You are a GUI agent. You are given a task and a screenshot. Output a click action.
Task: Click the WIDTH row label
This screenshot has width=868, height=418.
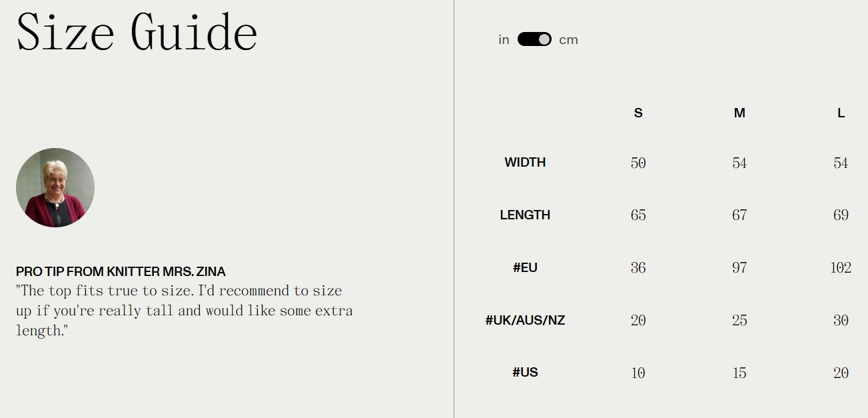pos(525,162)
